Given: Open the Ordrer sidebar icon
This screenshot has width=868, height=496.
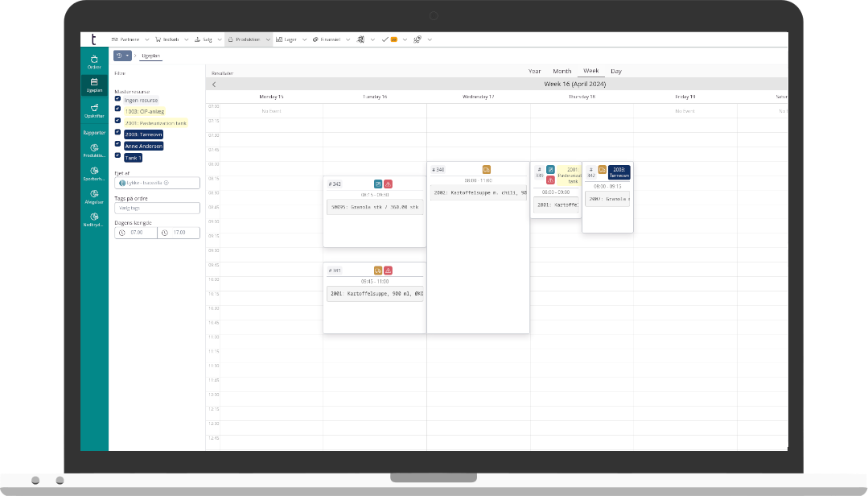Looking at the screenshot, I should pyautogui.click(x=94, y=61).
